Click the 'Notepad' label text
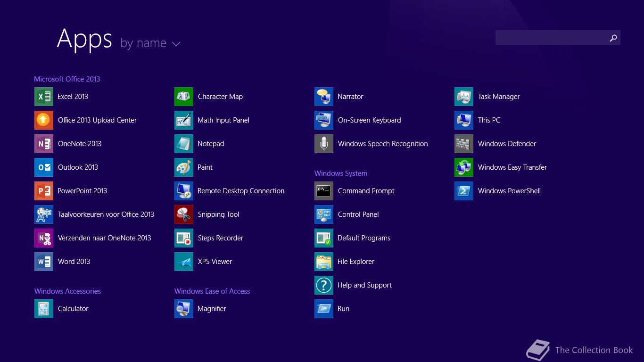This screenshot has height=362, width=644. 211,144
